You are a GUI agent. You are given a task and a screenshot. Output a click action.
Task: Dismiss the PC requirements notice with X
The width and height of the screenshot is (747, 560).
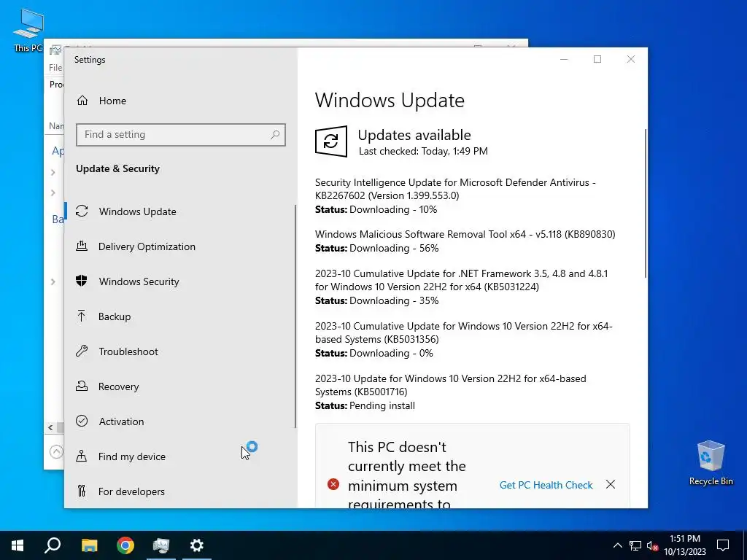[611, 484]
